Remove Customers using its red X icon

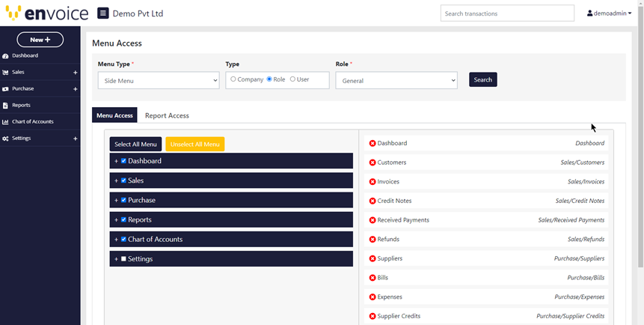point(372,162)
